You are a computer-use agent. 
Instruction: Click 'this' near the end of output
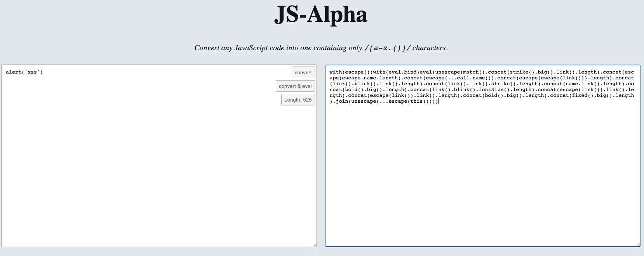416,101
